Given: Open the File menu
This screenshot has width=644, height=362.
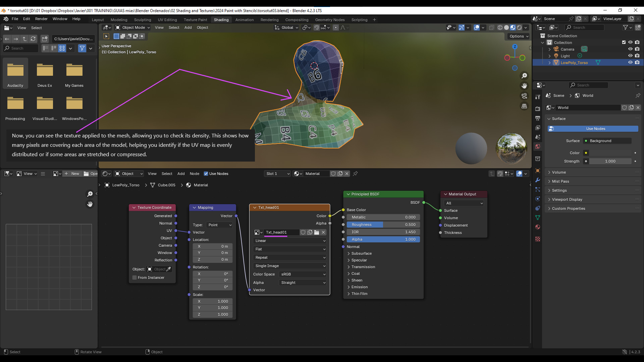Looking at the screenshot, I should tap(15, 19).
